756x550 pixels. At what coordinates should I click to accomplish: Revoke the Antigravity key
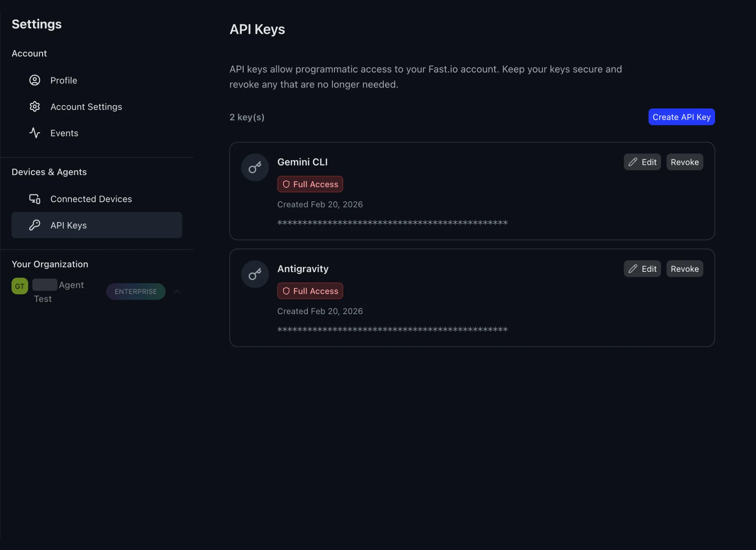(x=684, y=269)
